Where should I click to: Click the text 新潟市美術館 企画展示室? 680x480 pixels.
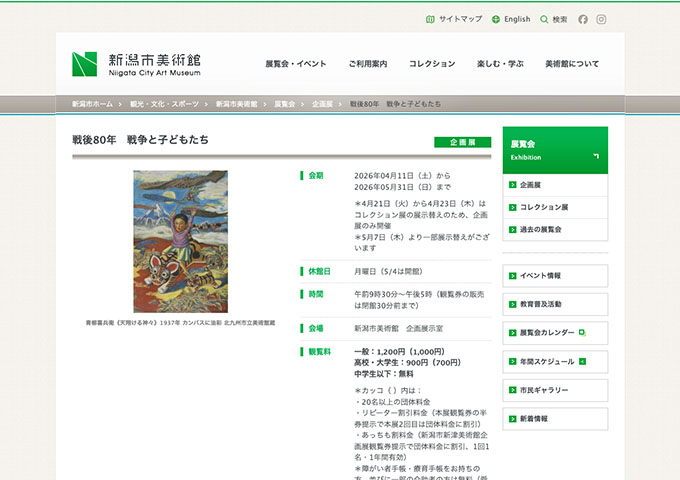click(399, 329)
